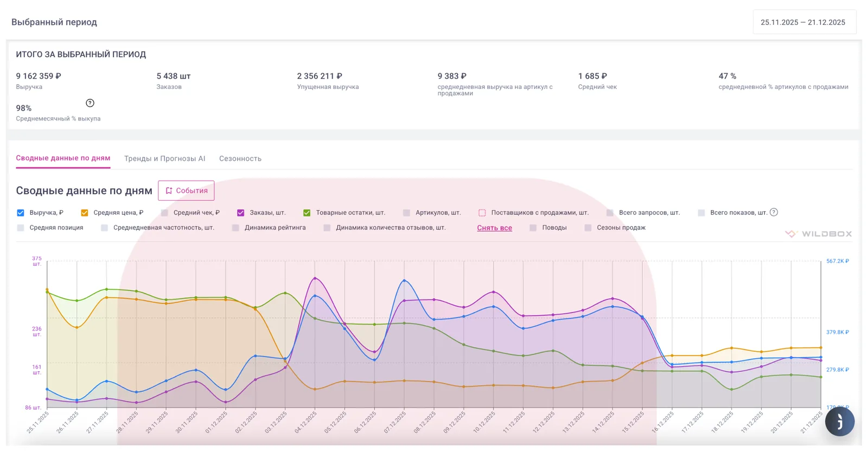The width and height of the screenshot is (868, 451).
Task: Select the Сводные данные по дням tab
Action: coord(63,158)
